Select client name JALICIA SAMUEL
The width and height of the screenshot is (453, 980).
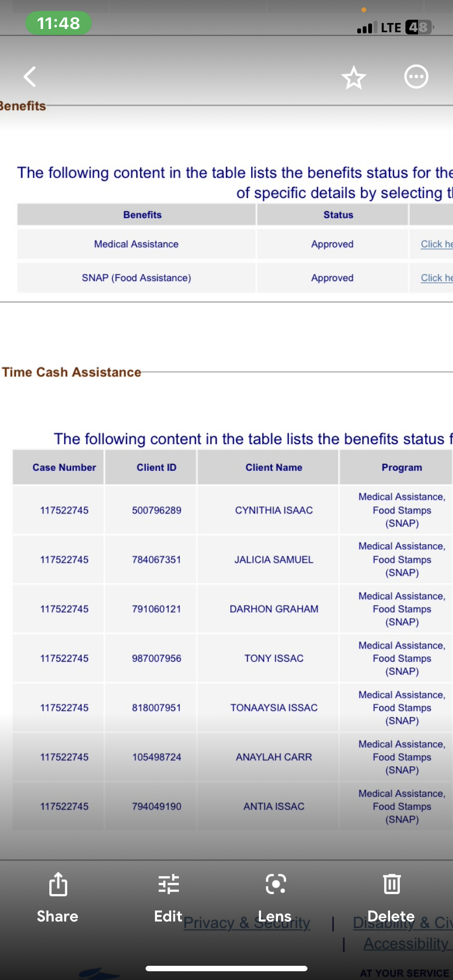coord(274,559)
